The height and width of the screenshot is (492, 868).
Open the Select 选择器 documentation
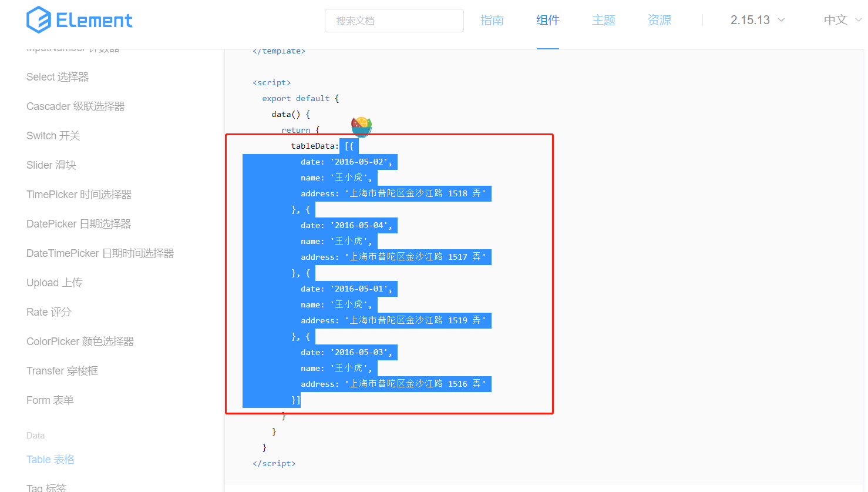point(57,76)
